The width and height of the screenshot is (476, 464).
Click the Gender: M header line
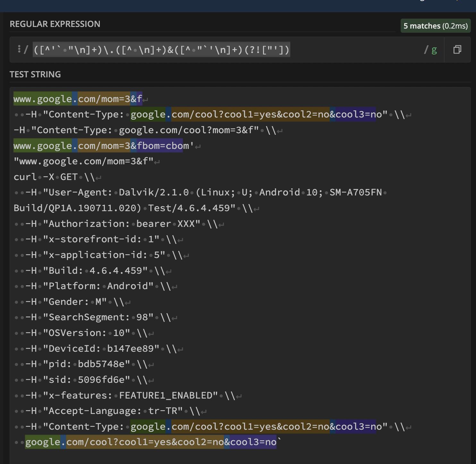click(x=72, y=302)
